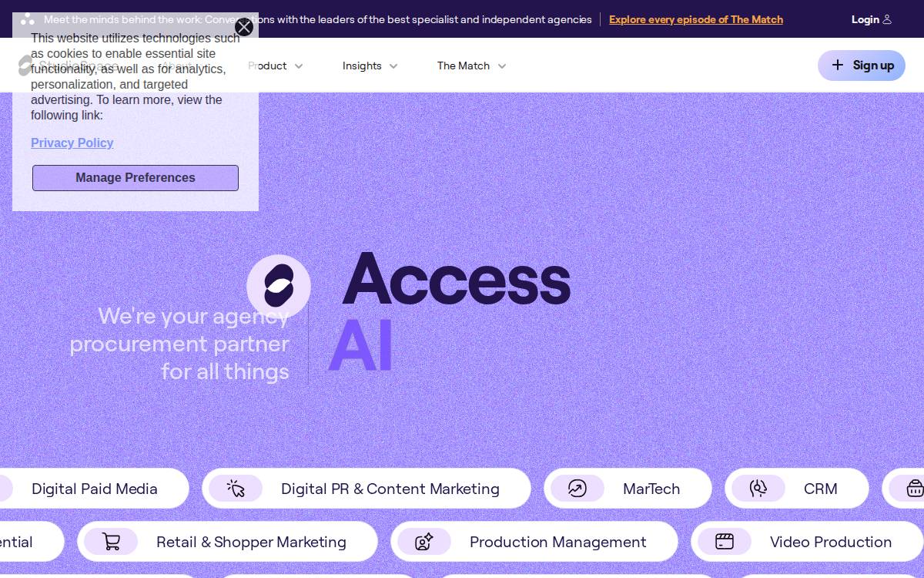Viewport: 924px width, 578px height.
Task: Click the 'Access' hero heading
Action: click(456, 279)
